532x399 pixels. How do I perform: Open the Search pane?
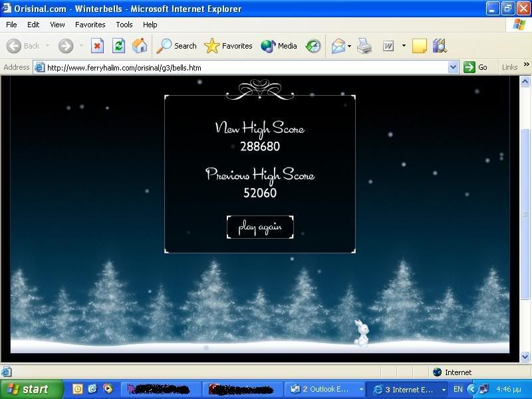click(x=176, y=46)
